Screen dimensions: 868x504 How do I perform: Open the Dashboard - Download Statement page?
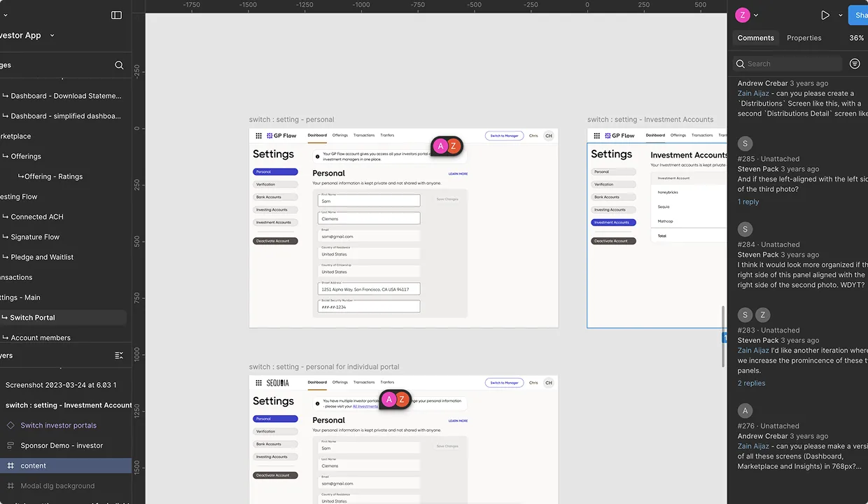[x=66, y=96]
